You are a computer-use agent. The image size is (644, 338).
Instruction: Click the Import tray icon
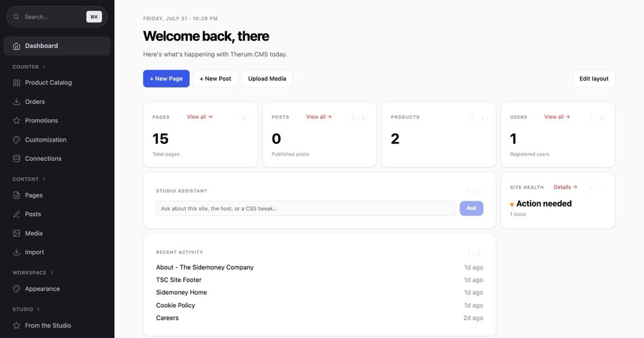17,252
